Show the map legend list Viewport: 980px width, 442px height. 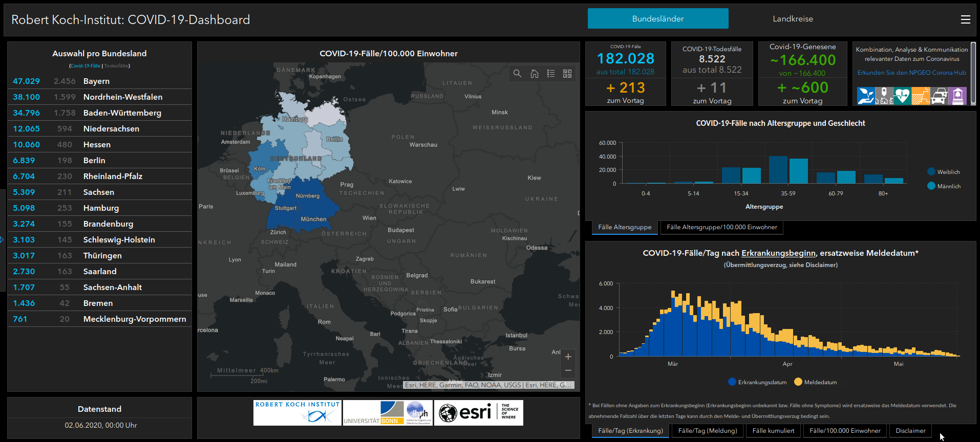coord(551,74)
